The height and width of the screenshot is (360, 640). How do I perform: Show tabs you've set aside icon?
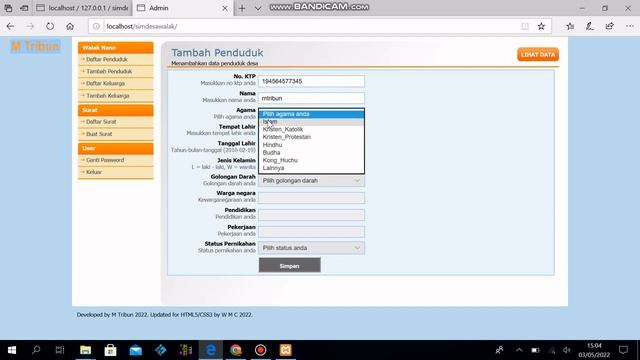[8, 8]
